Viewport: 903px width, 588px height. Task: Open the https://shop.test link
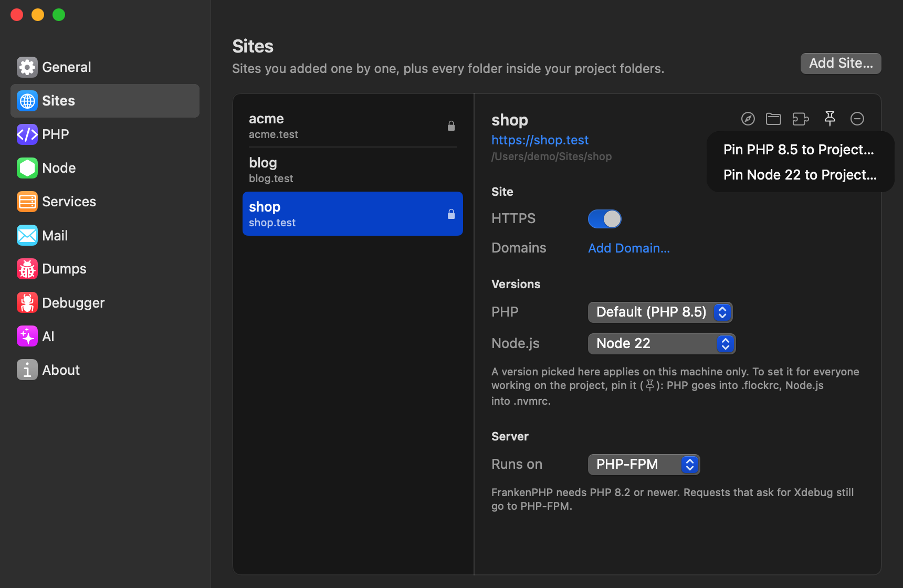point(540,140)
